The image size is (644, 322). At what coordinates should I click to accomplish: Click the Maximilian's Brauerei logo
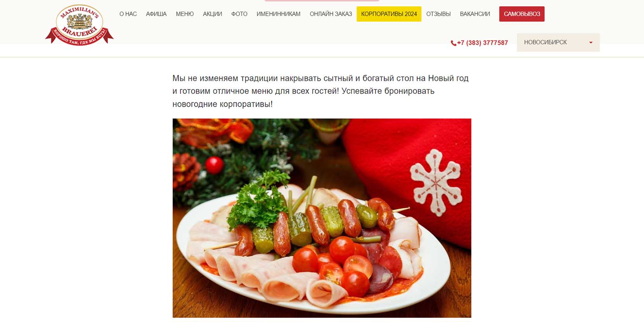tap(79, 25)
